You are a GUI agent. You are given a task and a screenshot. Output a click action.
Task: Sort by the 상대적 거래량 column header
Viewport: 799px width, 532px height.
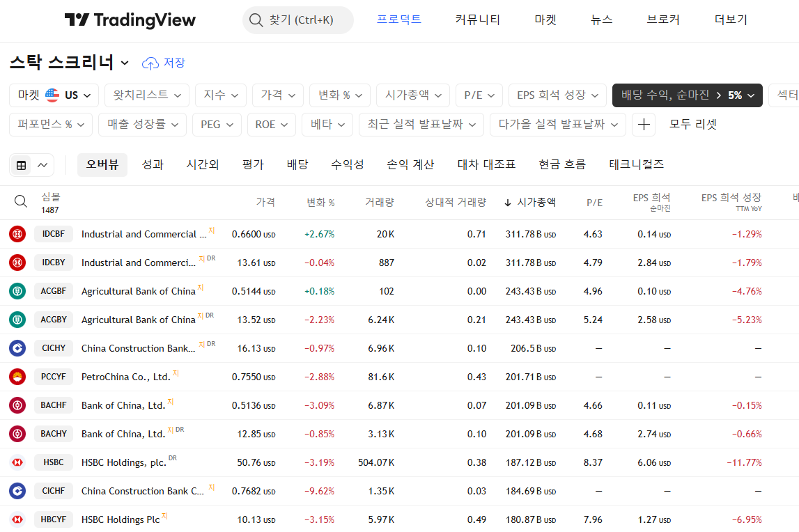(x=456, y=203)
